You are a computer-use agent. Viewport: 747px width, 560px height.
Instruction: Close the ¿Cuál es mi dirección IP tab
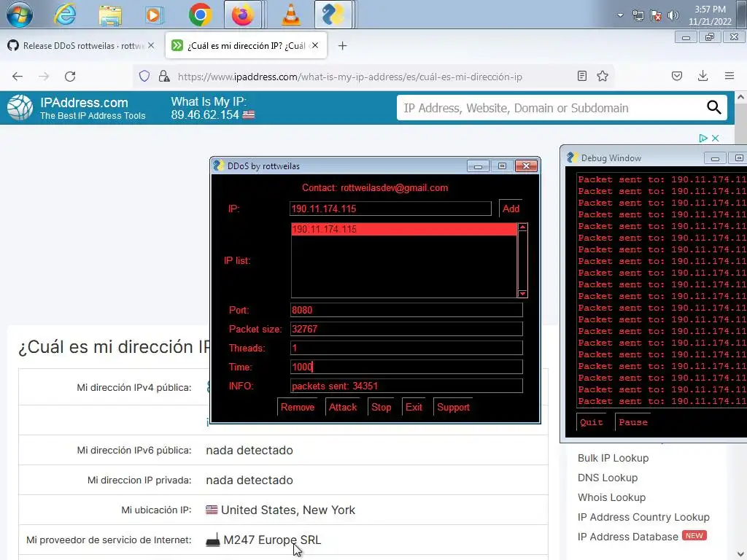pos(315,45)
